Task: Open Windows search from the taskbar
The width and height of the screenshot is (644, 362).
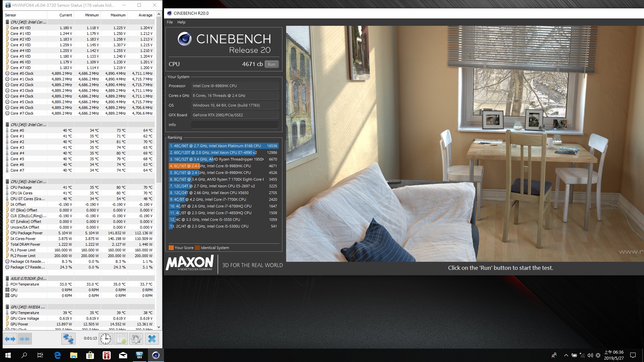Action: [x=24, y=355]
